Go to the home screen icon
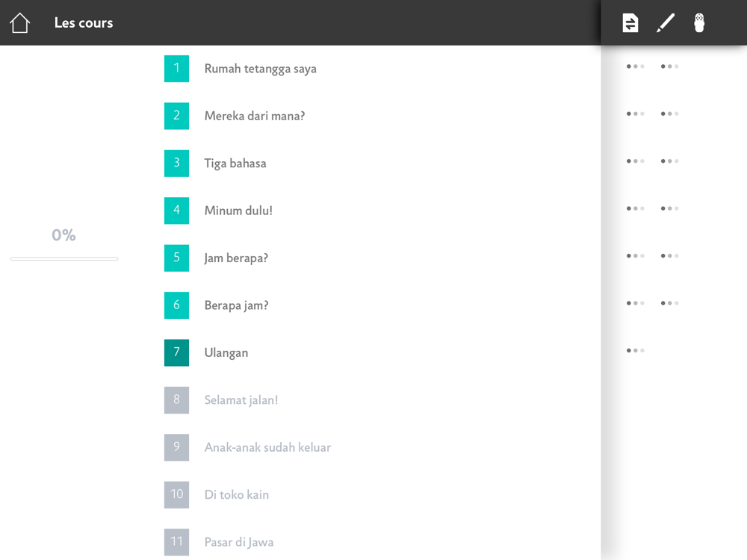The width and height of the screenshot is (747, 560). click(19, 23)
